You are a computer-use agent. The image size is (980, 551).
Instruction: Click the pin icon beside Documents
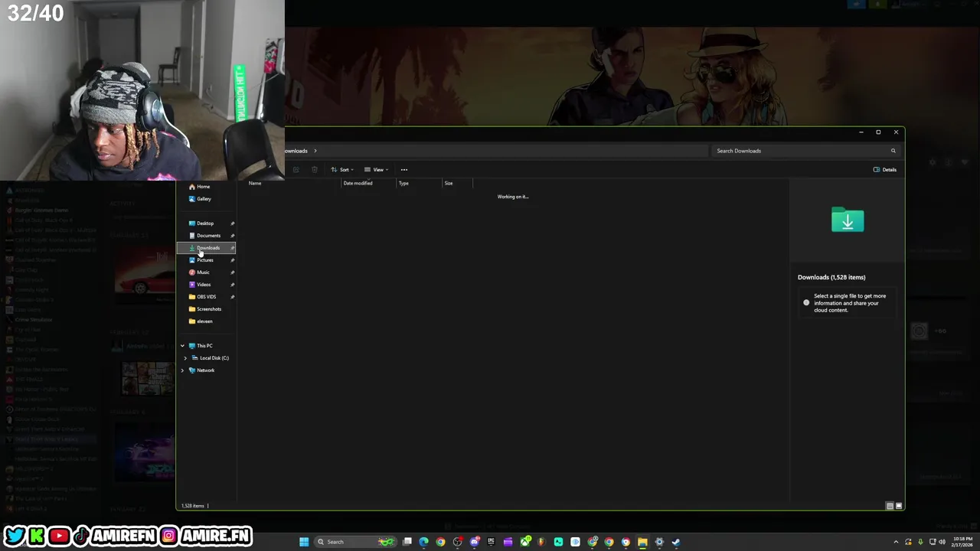pos(232,236)
